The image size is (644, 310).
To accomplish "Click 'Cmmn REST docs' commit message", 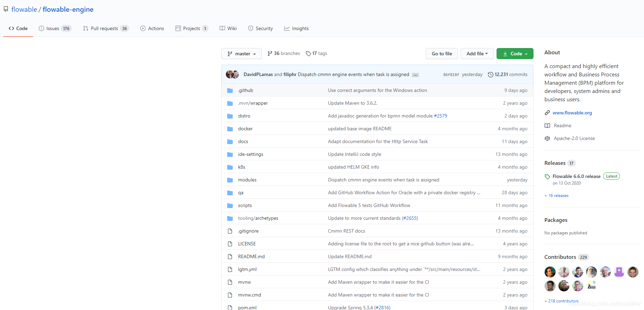I will (x=346, y=231).
